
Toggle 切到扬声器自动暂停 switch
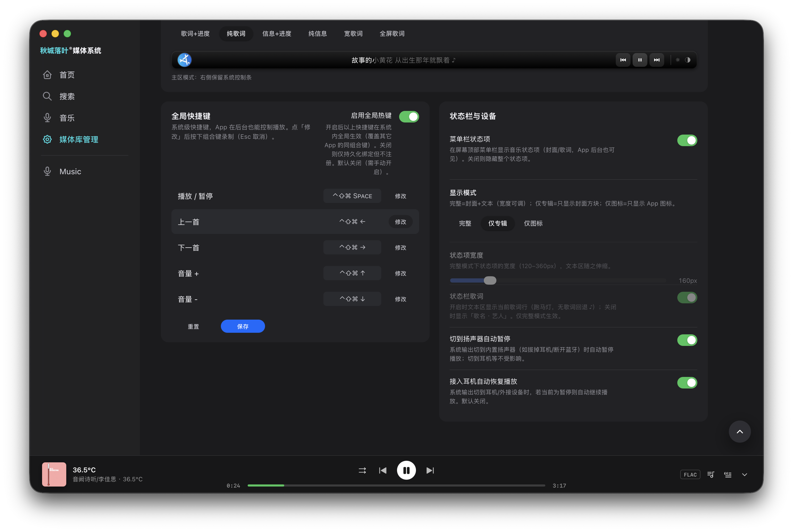[x=687, y=340]
